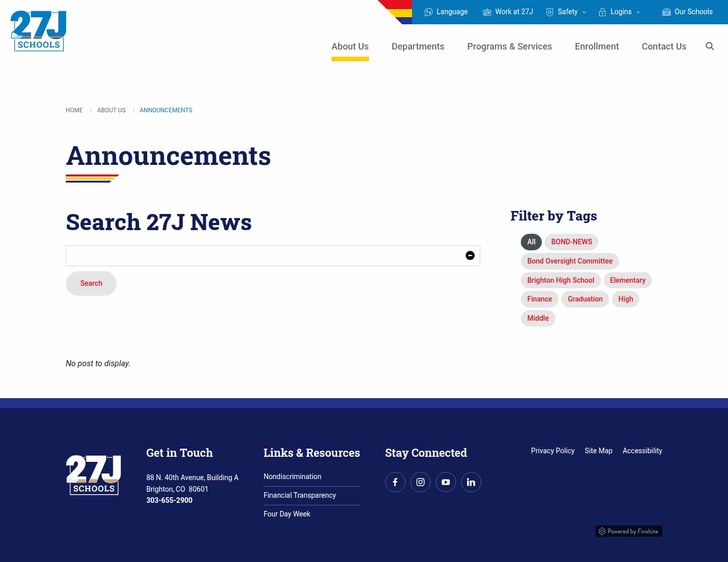Filter by High tag
728x562 pixels.
[x=625, y=299]
